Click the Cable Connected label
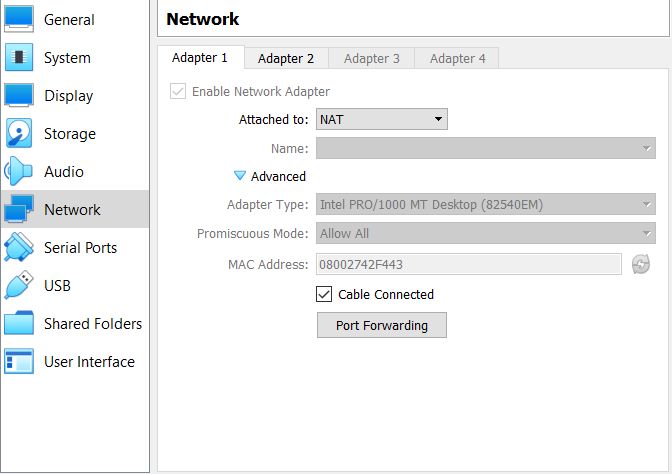The image size is (672, 474). click(386, 294)
